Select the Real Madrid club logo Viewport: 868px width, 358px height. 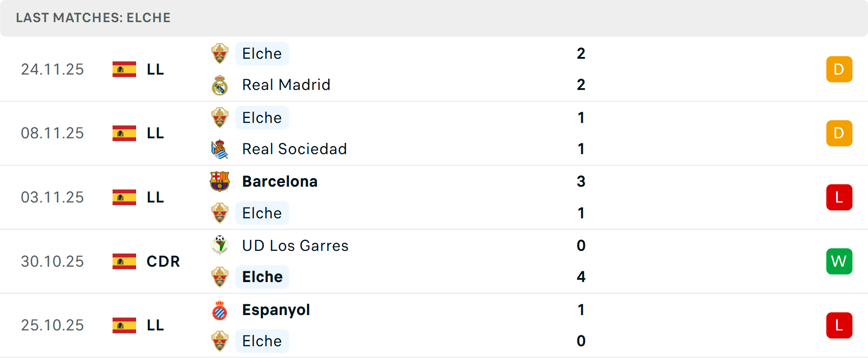[220, 85]
